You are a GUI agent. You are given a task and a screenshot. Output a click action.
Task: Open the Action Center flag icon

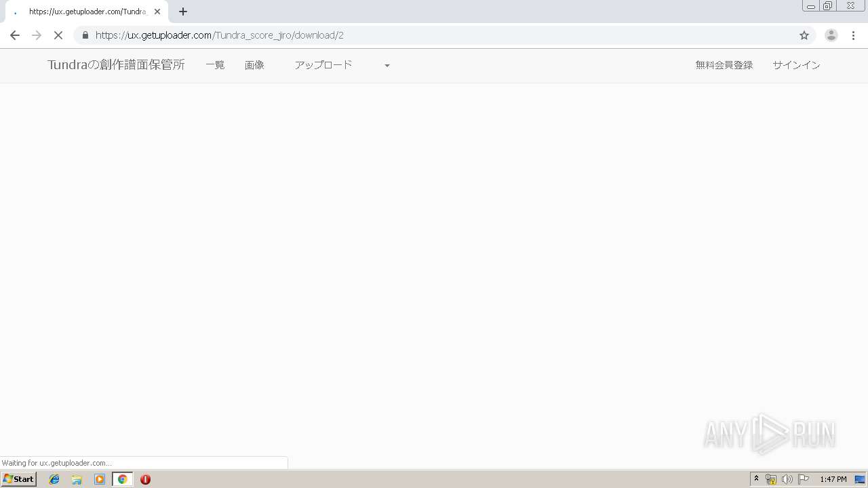(x=804, y=479)
